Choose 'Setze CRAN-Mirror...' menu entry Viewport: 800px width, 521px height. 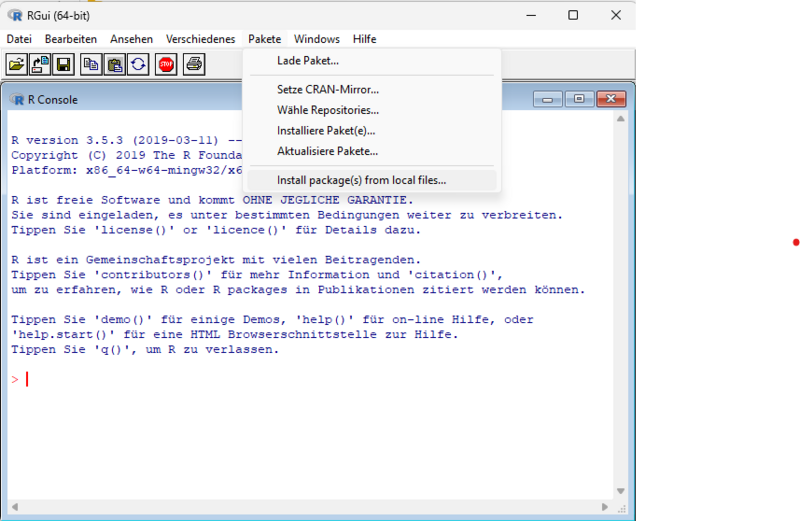tap(327, 90)
